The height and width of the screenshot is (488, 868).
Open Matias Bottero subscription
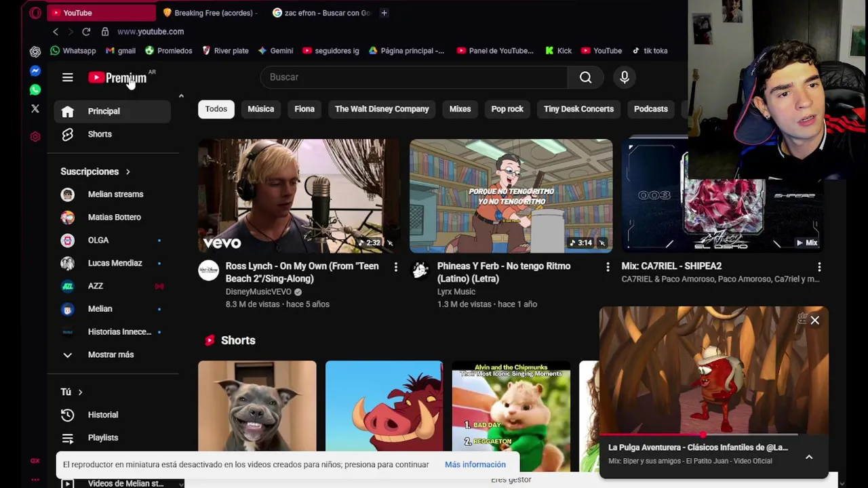click(x=112, y=218)
